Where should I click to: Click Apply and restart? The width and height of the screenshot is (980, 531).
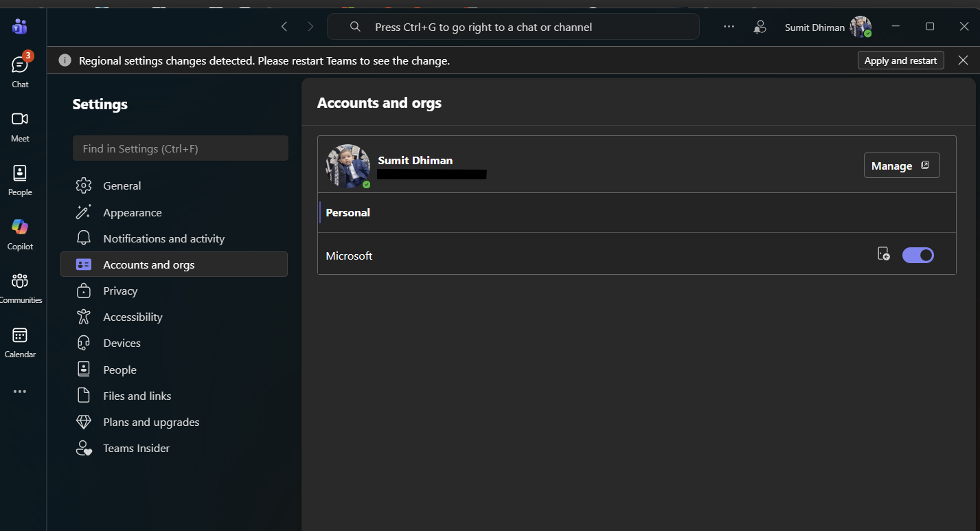pos(900,60)
